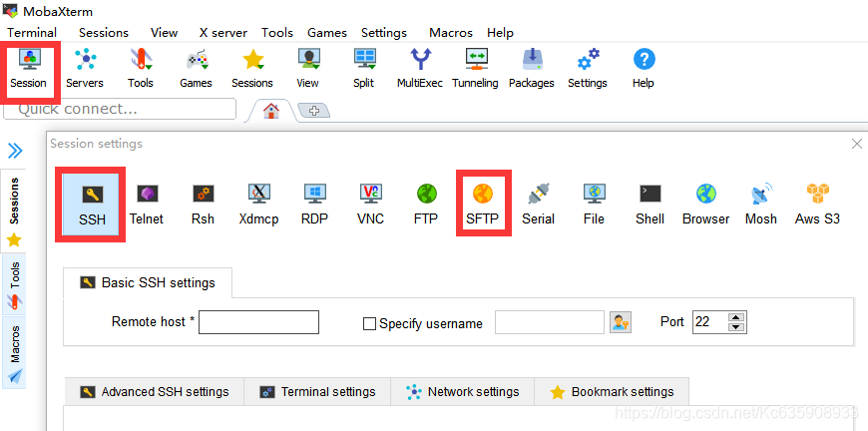Select Telnet session type
The width and height of the screenshot is (868, 431).
pos(147,205)
